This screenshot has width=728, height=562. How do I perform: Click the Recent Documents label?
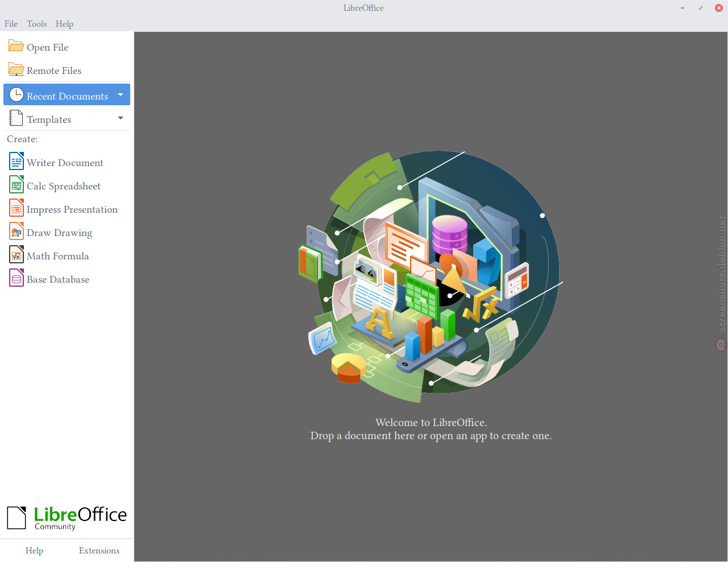[67, 96]
